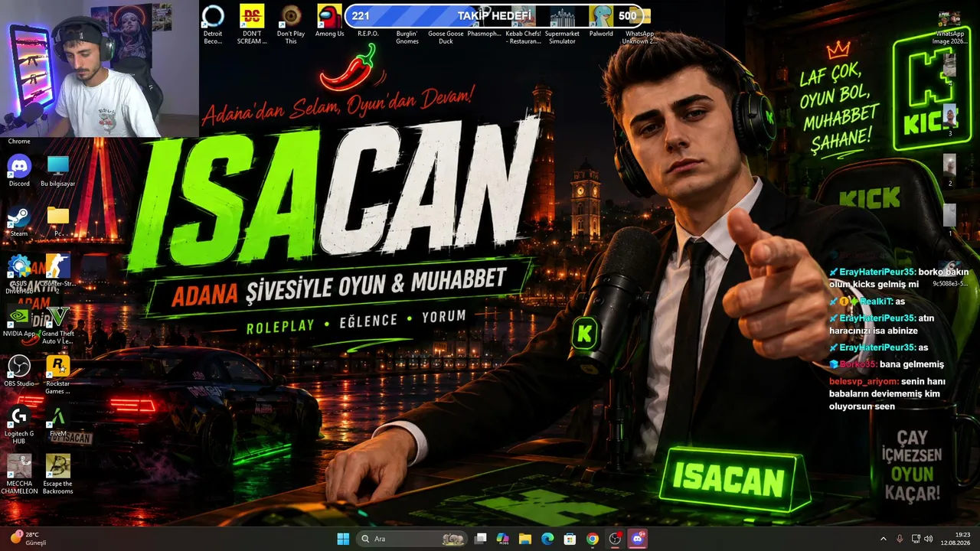Open File Explorer from the taskbar
The height and width of the screenshot is (551, 980).
[525, 539]
